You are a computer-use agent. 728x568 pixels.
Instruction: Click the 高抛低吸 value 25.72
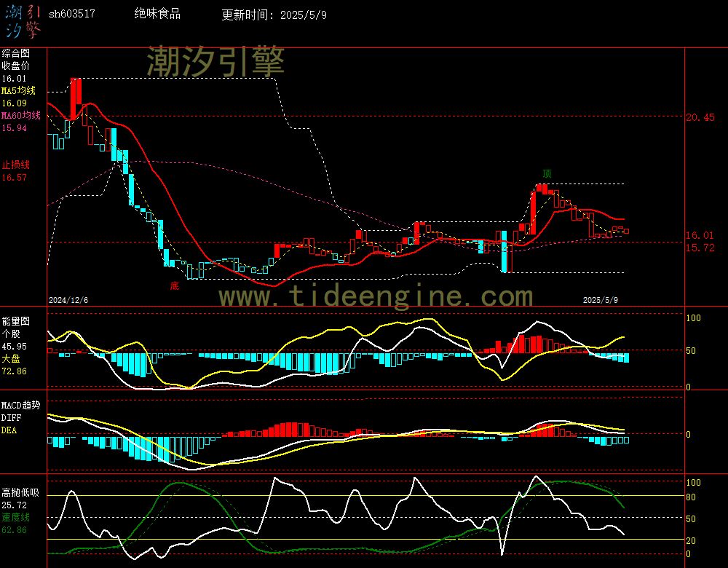(x=15, y=505)
